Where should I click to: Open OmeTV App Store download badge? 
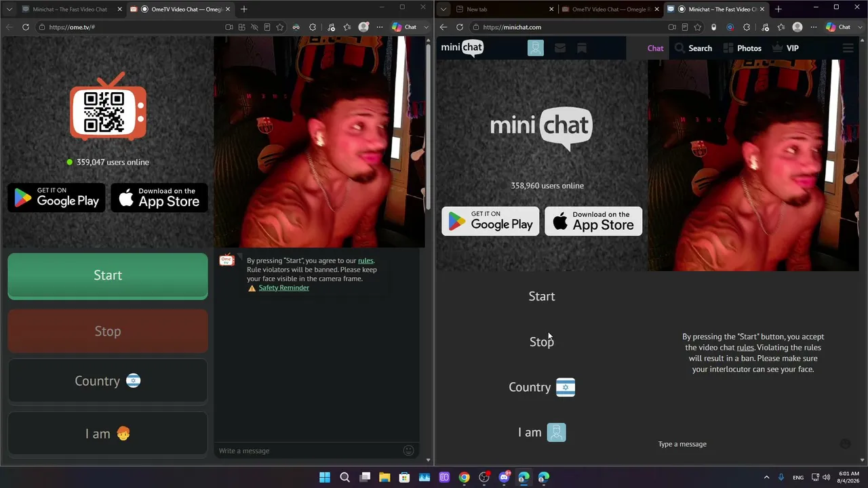159,197
